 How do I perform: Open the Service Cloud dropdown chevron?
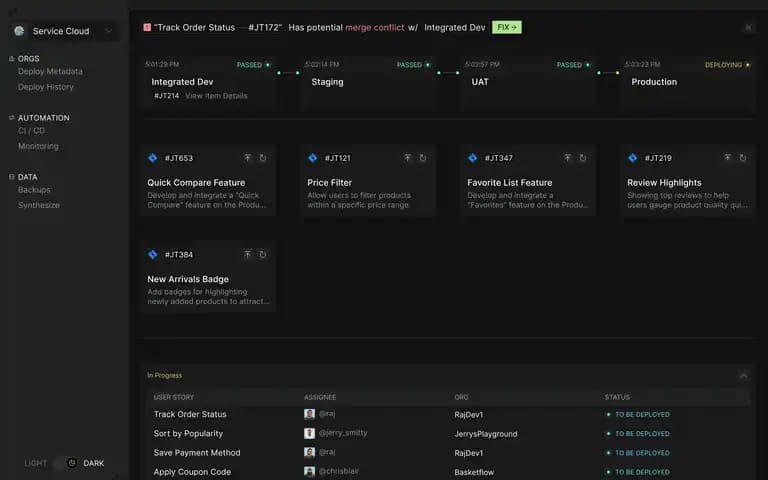click(108, 31)
